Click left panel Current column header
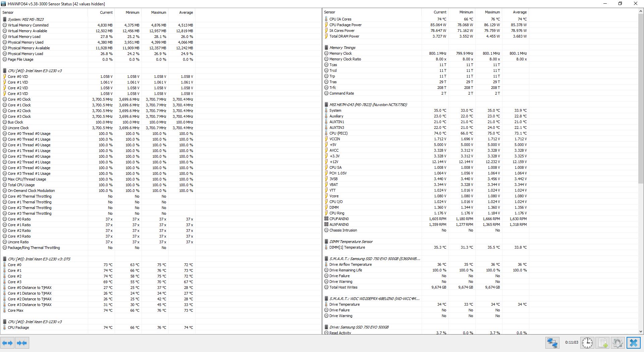 point(101,12)
